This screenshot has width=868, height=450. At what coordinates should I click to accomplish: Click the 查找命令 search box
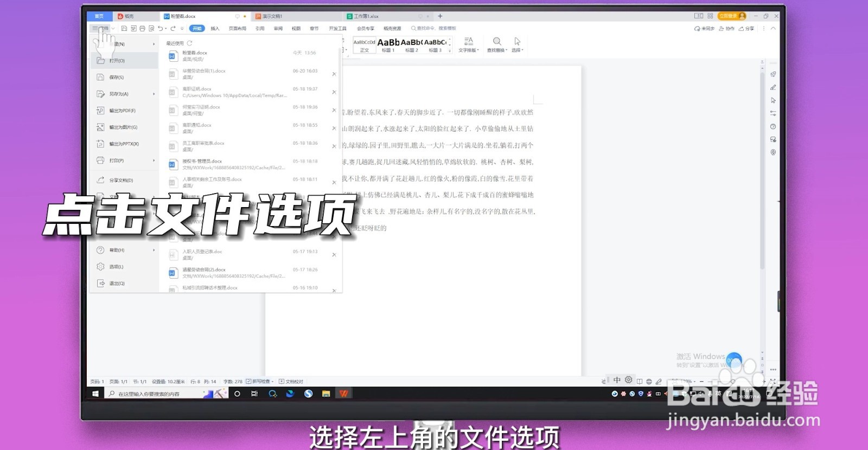click(434, 28)
